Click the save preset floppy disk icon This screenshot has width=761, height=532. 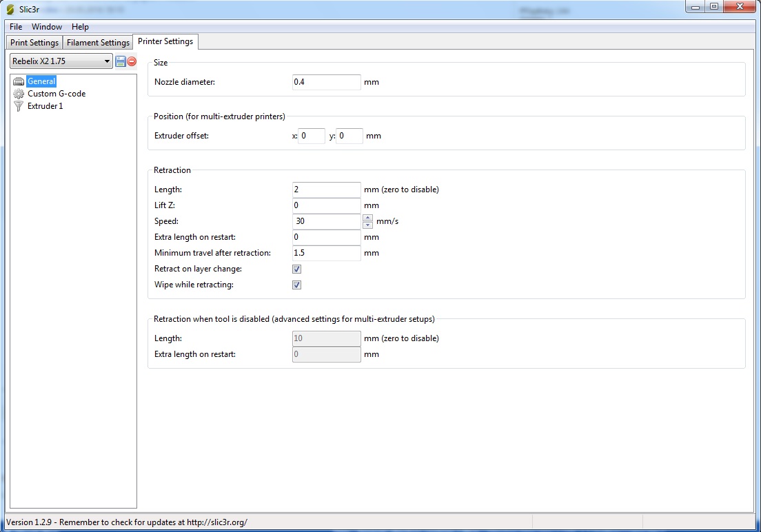pos(121,61)
